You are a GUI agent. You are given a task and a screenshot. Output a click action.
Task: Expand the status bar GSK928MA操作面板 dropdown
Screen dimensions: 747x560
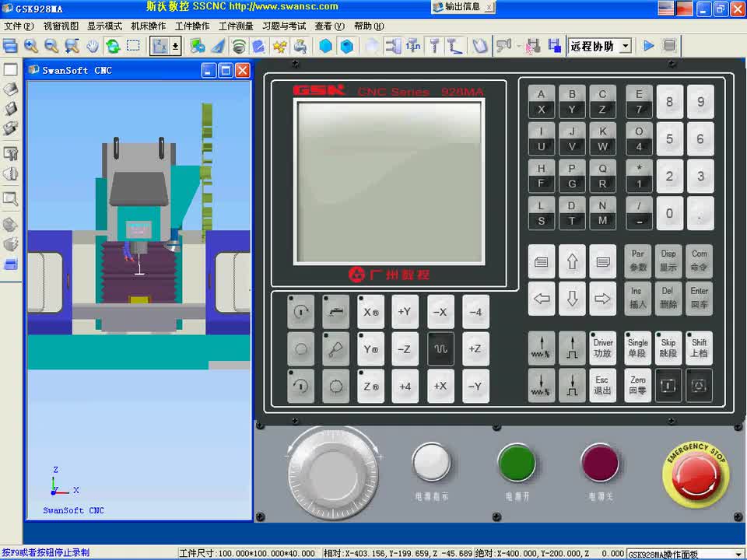point(739,554)
